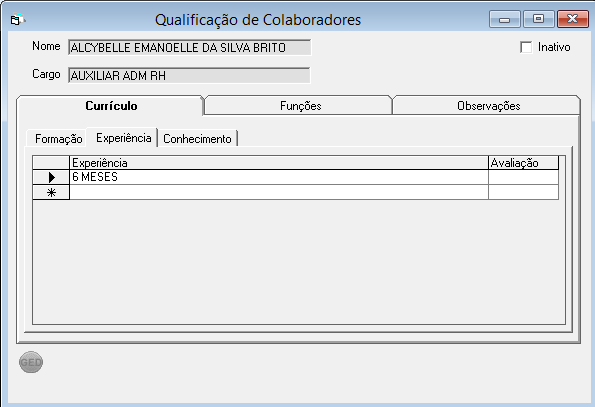Open the application icon in the title bar

[x=17, y=20]
